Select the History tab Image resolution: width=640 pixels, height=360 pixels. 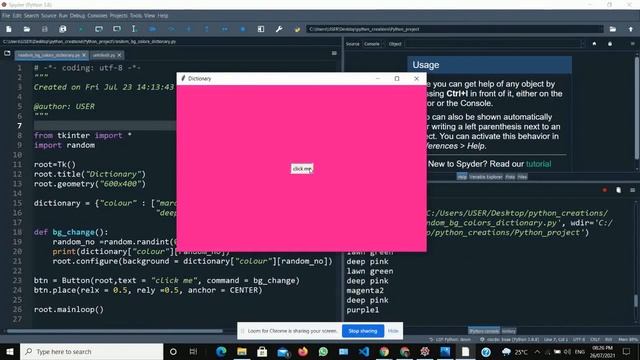(509, 331)
